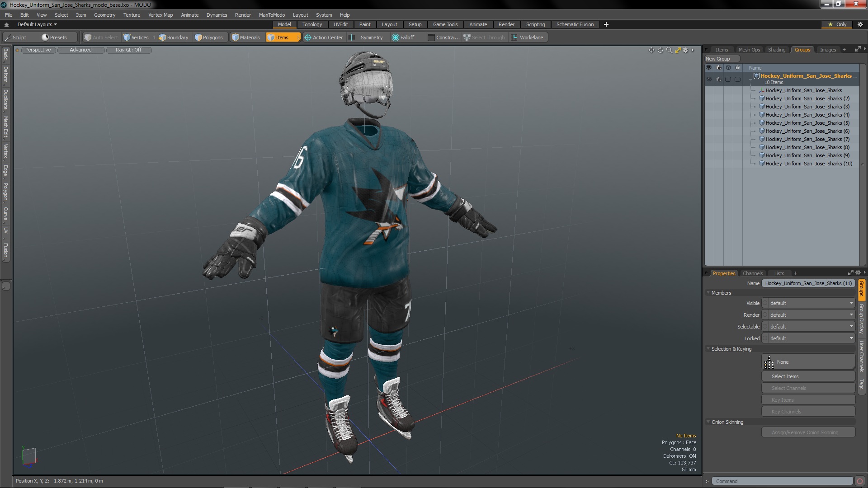Open the Properties panel gear settings
This screenshot has height=488, width=868.
pyautogui.click(x=858, y=272)
